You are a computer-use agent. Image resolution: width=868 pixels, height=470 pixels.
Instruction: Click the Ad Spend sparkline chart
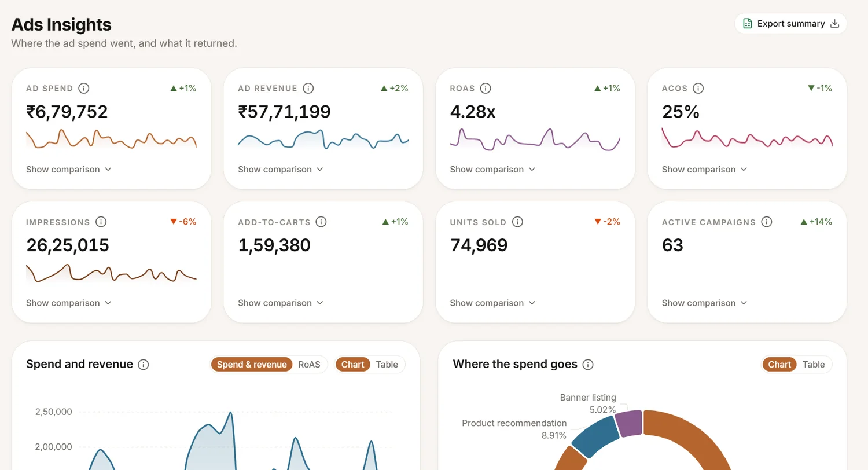(x=111, y=139)
